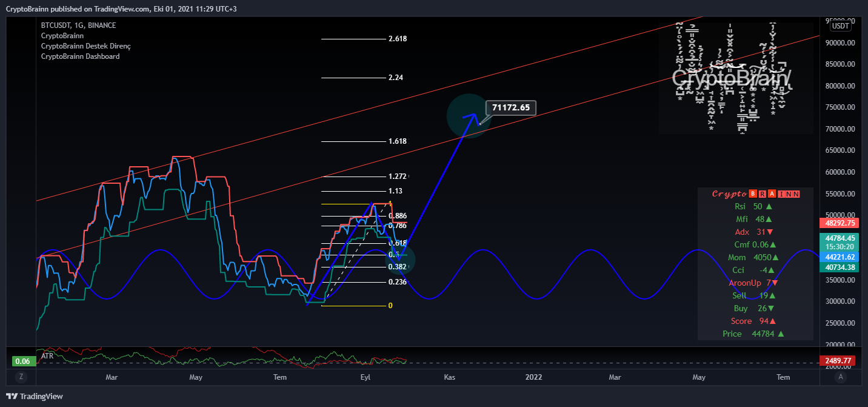Click the 0.886 Fibonacci level label

point(398,216)
